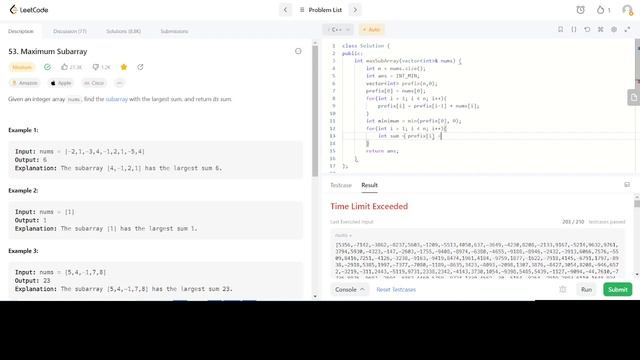
Task: Click the streak fire icon
Action: click(600, 10)
